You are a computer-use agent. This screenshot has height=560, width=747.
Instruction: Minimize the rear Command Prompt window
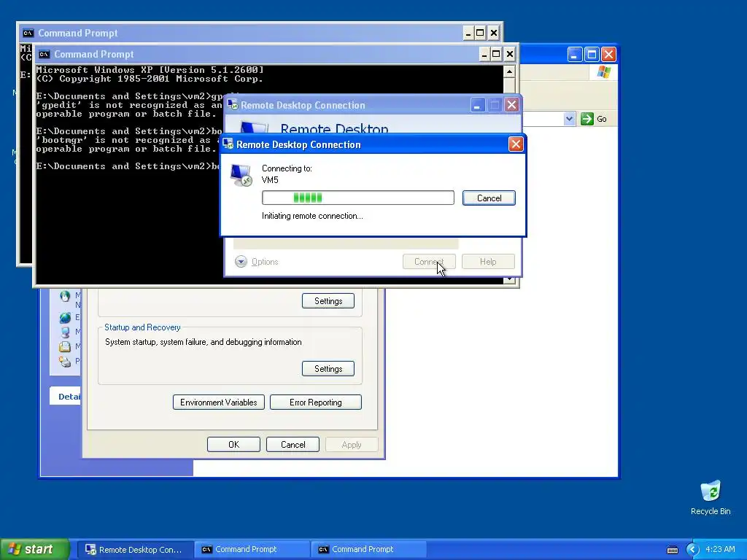coord(468,33)
